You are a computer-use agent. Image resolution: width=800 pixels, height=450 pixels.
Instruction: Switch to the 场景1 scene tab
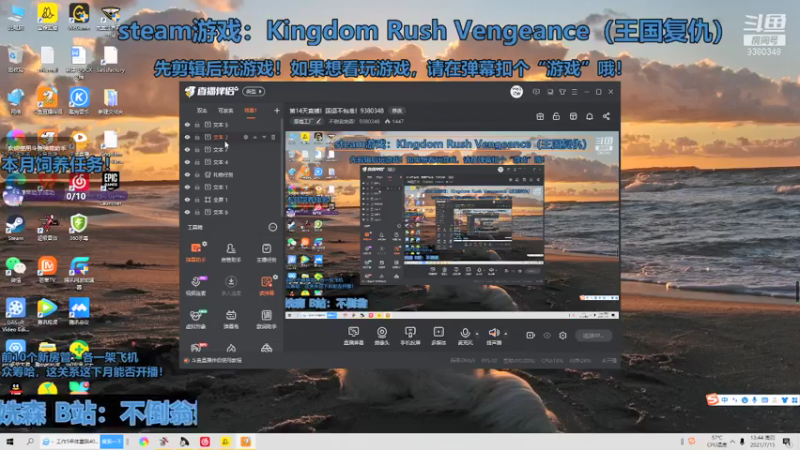[x=250, y=111]
